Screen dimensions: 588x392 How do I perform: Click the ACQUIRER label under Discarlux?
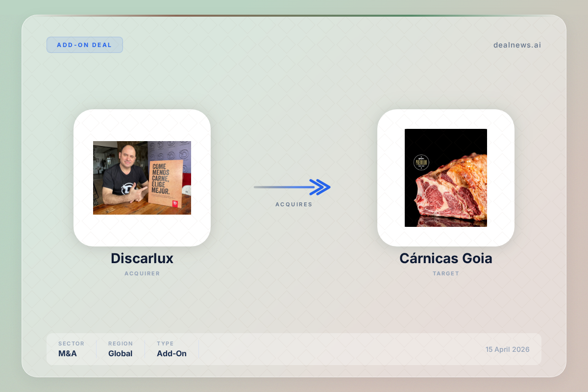(142, 273)
